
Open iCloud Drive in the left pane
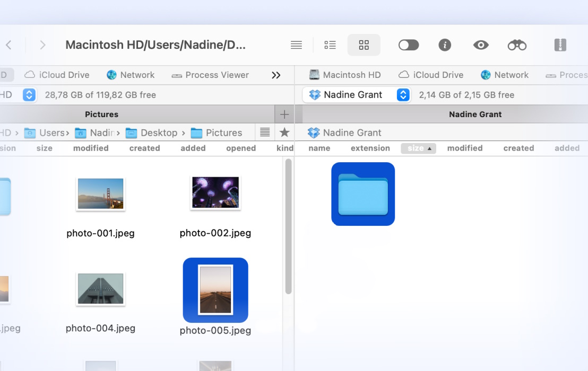coord(57,75)
